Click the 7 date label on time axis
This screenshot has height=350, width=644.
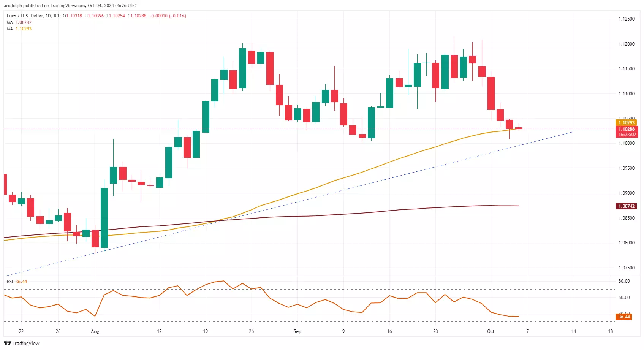(x=528, y=331)
